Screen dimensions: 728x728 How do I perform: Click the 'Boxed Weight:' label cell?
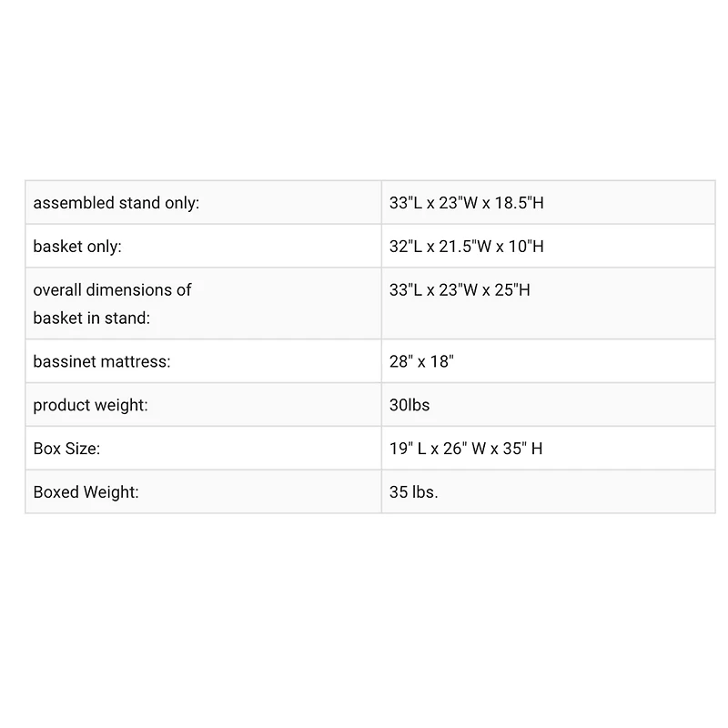[x=86, y=492]
